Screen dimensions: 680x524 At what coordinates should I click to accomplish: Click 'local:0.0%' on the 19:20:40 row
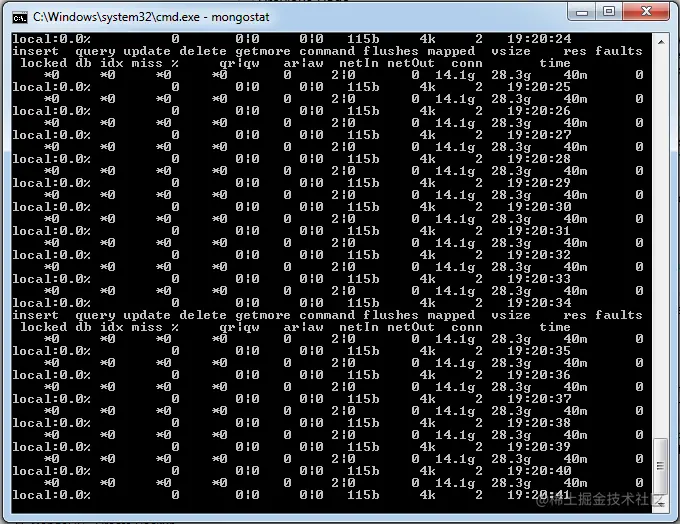[x=52, y=471]
